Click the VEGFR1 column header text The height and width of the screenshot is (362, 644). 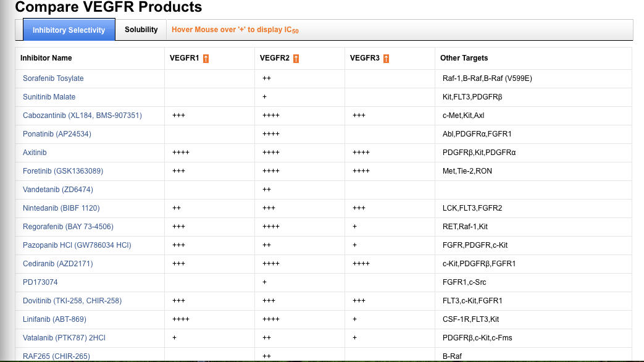185,58
